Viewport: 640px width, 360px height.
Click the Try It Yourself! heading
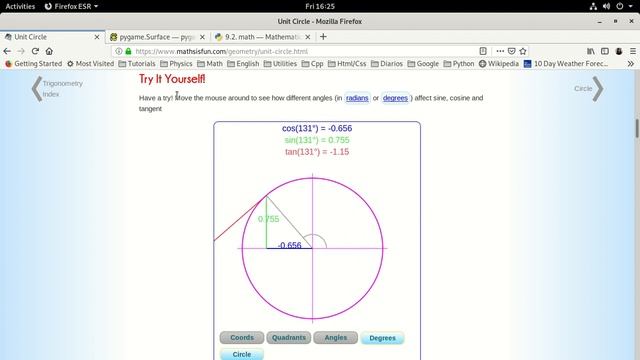[x=172, y=79]
